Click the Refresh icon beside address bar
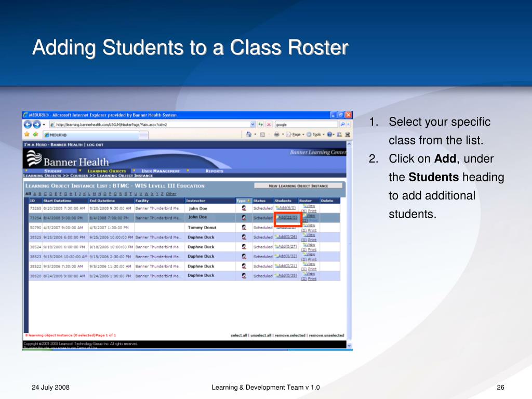This screenshot has height=399, width=532. 261,125
